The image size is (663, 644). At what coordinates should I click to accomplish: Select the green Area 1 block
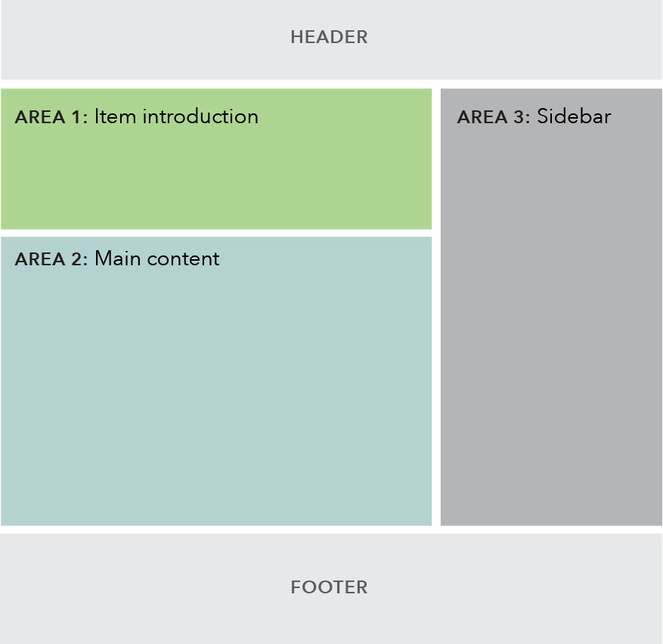click(216, 159)
